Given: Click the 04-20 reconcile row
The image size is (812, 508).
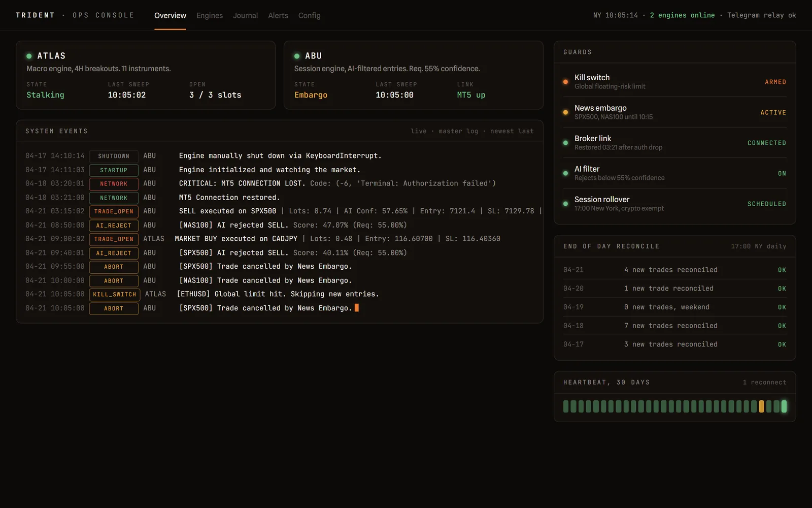Looking at the screenshot, I should coord(674,289).
